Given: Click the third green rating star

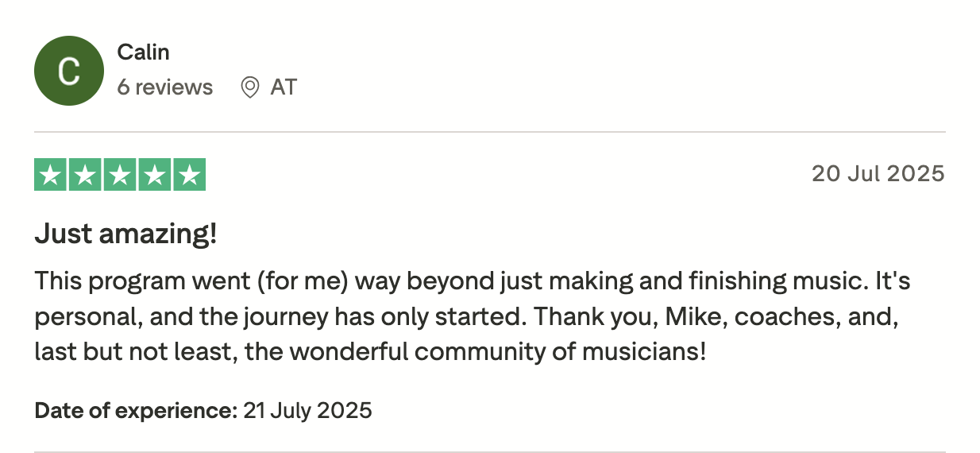Looking at the screenshot, I should [x=120, y=175].
